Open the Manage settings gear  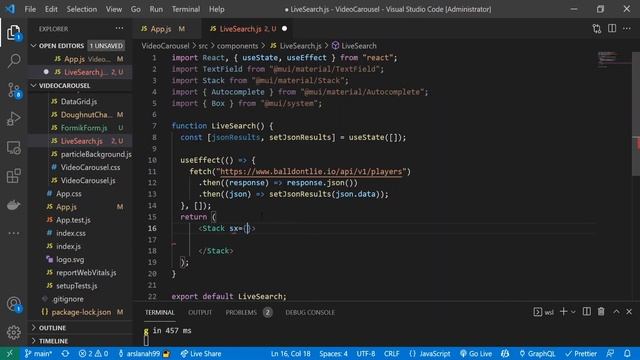point(13,332)
